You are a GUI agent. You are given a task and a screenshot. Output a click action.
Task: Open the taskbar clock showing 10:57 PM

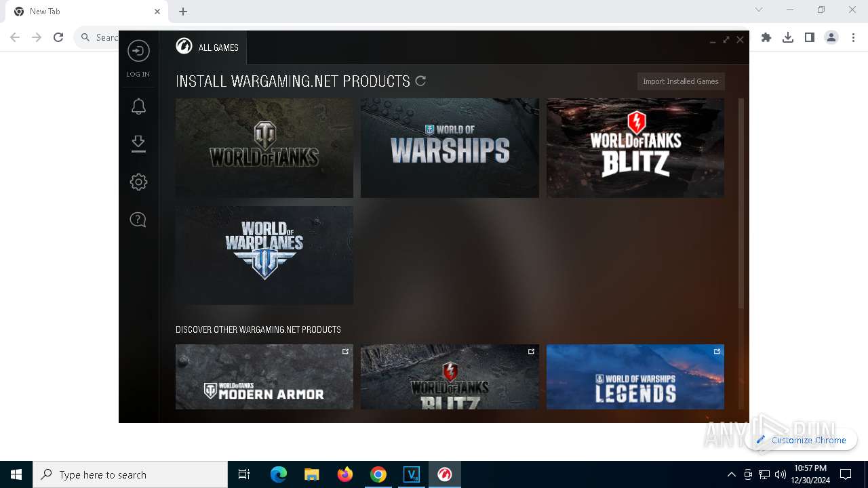click(810, 474)
